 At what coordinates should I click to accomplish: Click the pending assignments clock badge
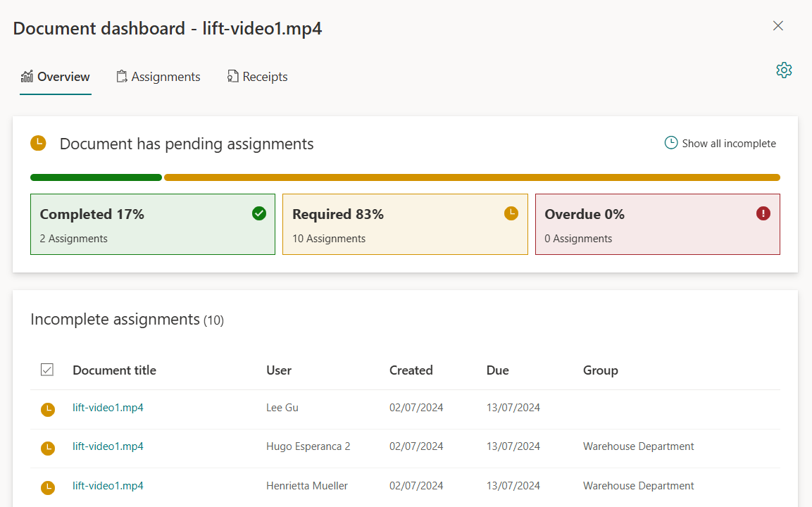click(38, 143)
